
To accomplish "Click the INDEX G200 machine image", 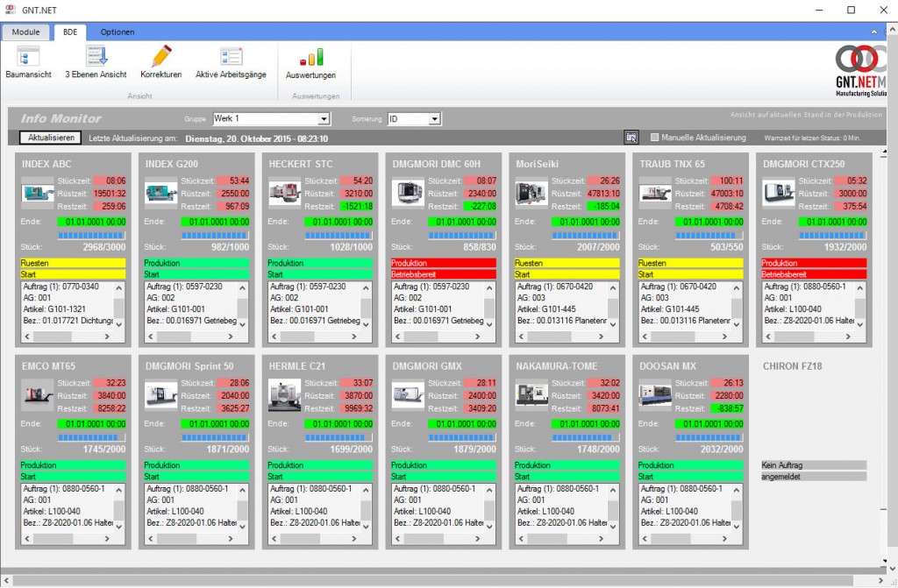I will [161, 193].
